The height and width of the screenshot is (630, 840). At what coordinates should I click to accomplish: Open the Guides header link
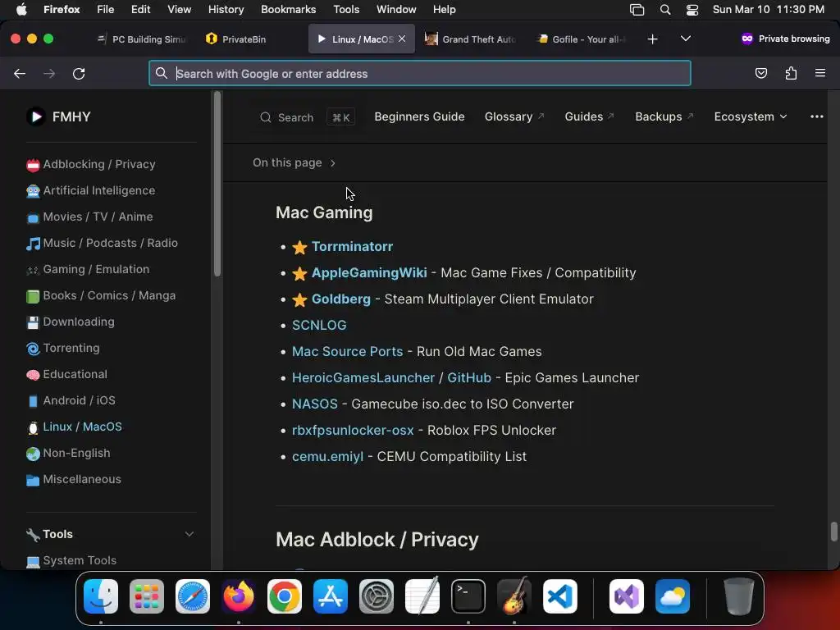(589, 116)
